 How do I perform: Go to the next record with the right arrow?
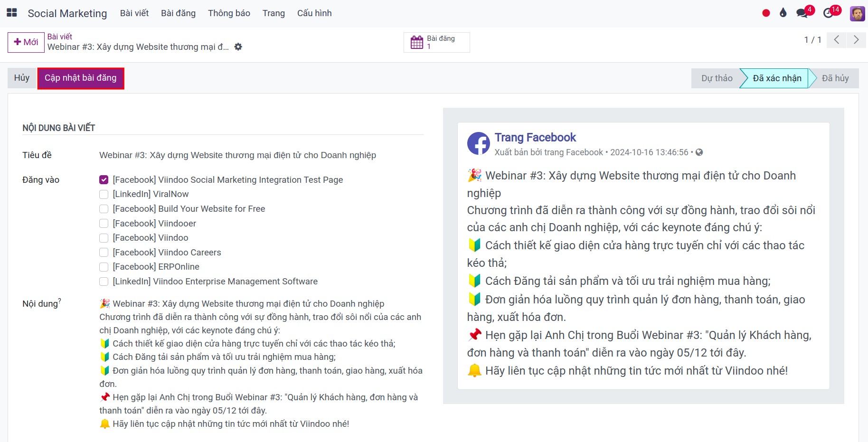coord(856,40)
